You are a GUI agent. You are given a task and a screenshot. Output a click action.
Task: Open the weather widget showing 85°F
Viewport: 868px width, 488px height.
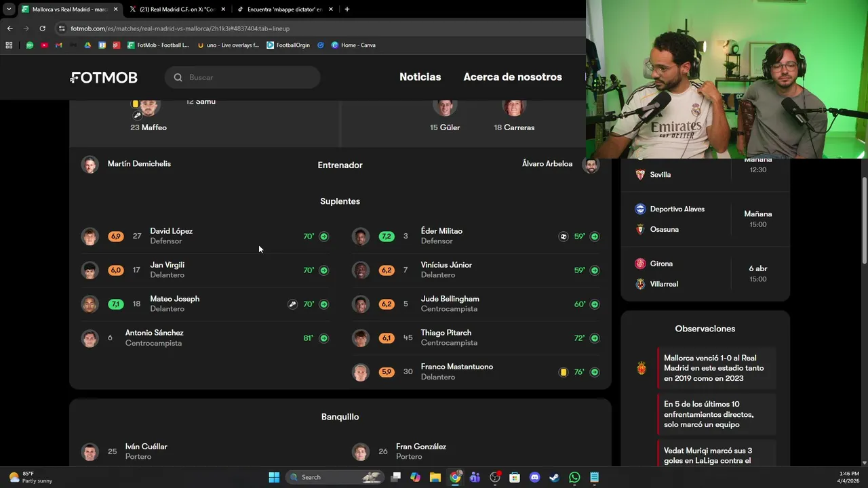pyautogui.click(x=31, y=477)
